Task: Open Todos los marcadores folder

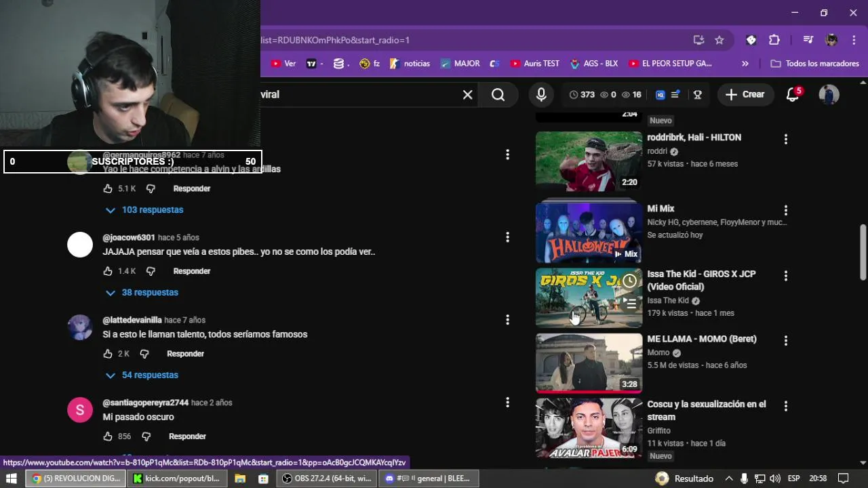Action: click(x=815, y=64)
